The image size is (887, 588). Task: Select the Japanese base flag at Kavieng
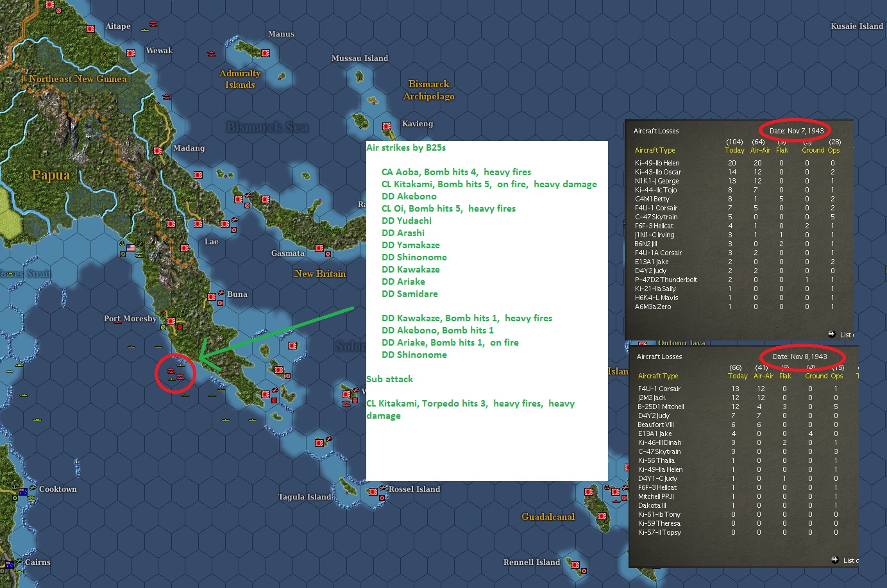pyautogui.click(x=387, y=126)
